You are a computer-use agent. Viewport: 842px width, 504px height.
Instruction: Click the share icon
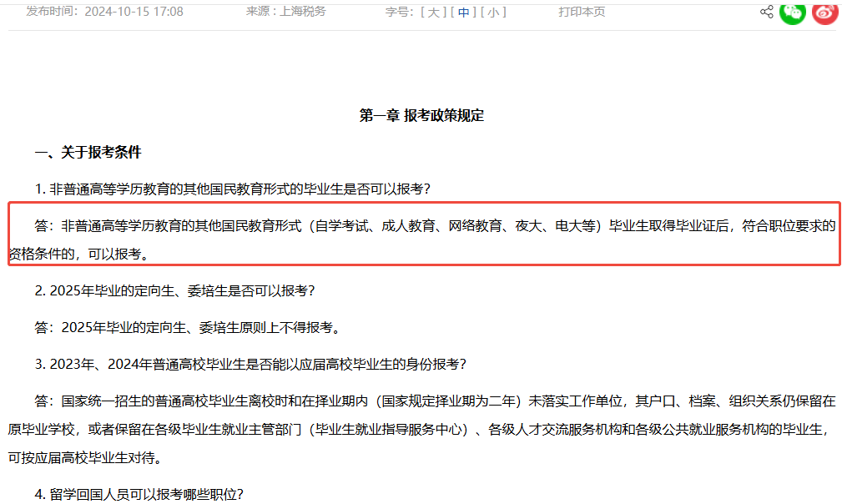766,12
